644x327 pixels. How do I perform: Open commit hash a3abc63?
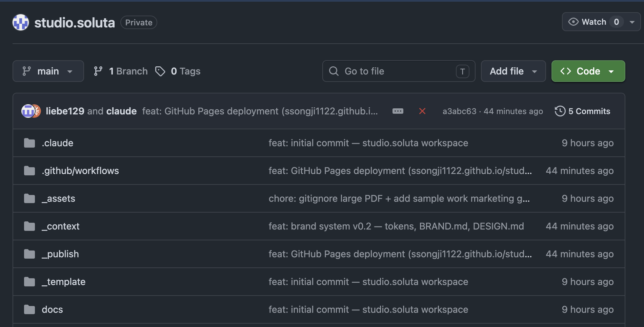459,111
